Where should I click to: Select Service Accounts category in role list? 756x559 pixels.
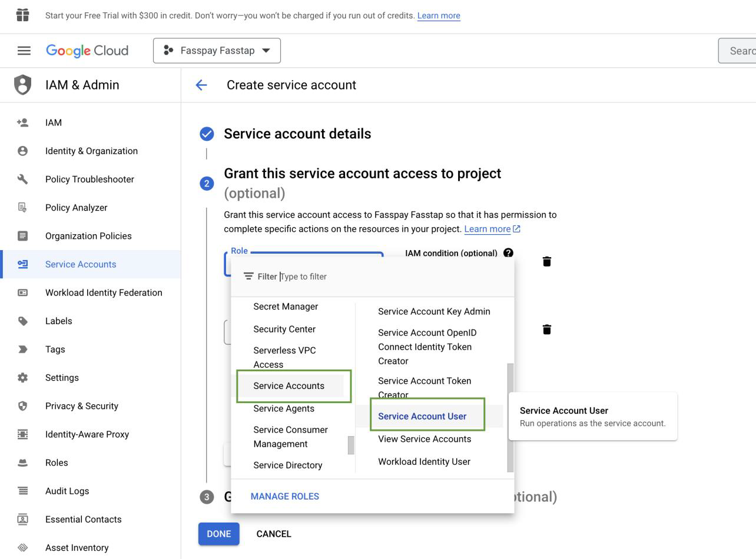[289, 386]
